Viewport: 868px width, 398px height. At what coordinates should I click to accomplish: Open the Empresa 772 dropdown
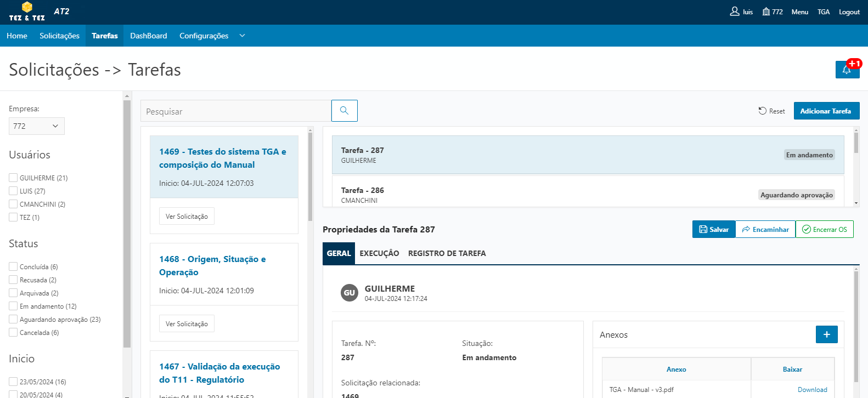coord(36,126)
